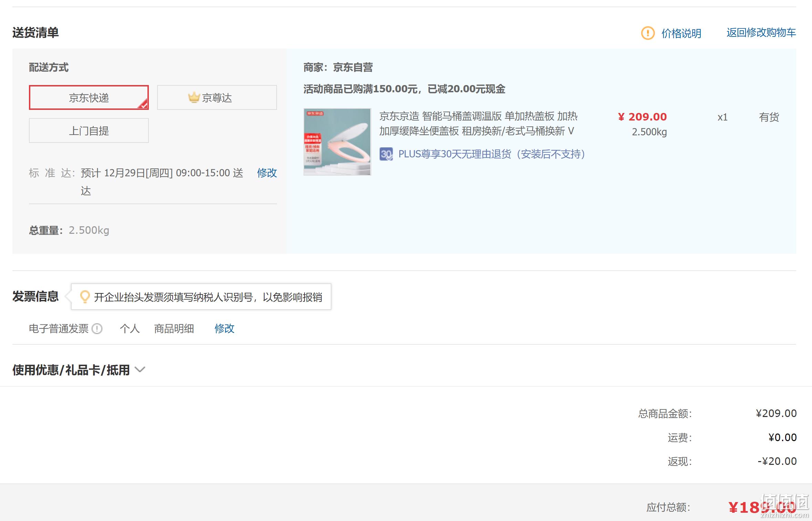Click the info icon beside 电子普通发票

[x=97, y=329]
